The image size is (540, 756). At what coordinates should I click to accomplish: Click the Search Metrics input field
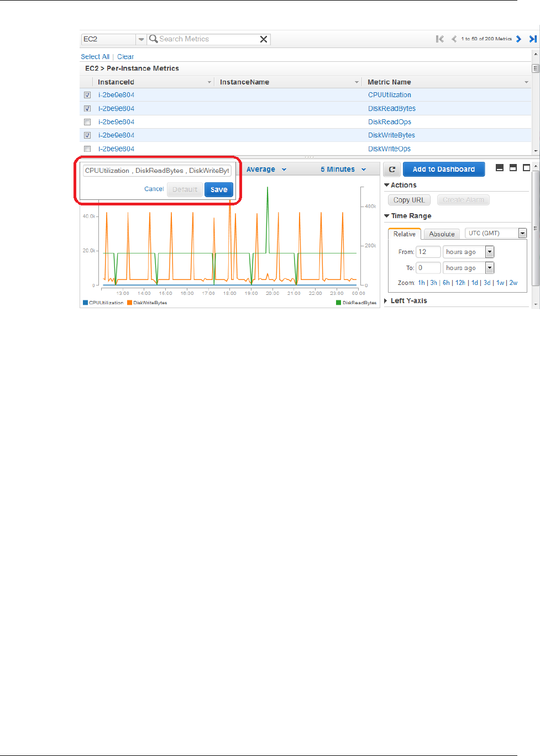(208, 39)
